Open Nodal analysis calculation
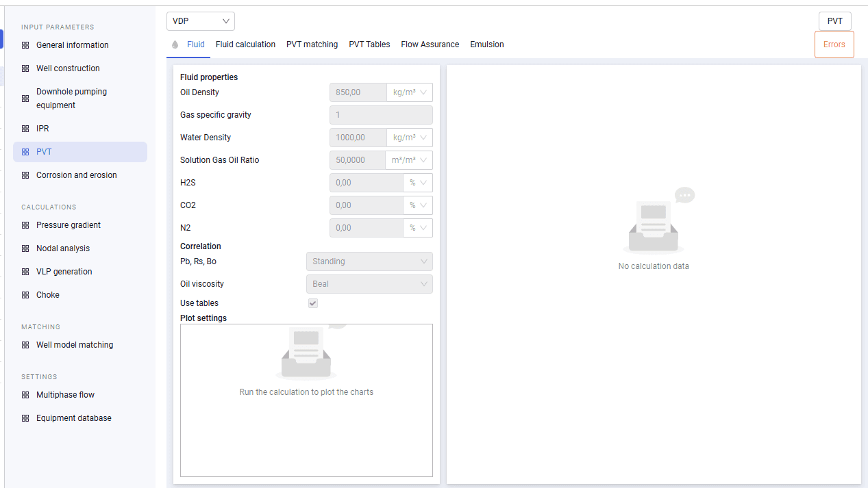The width and height of the screenshot is (868, 488). click(x=80, y=248)
